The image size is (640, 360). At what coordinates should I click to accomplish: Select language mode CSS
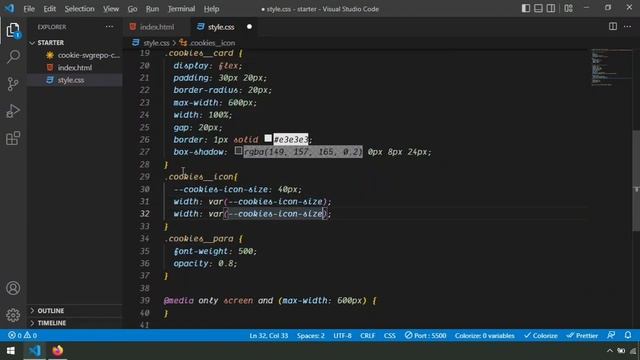(389, 336)
